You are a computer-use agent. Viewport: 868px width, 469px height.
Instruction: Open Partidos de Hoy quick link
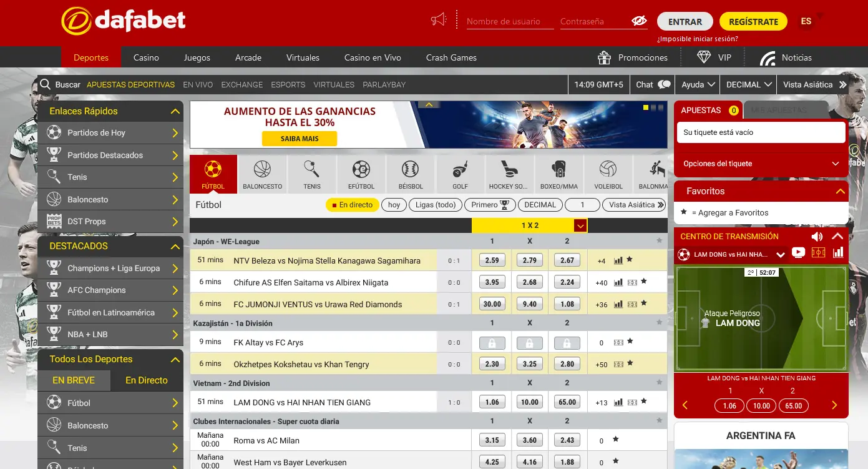click(110, 133)
